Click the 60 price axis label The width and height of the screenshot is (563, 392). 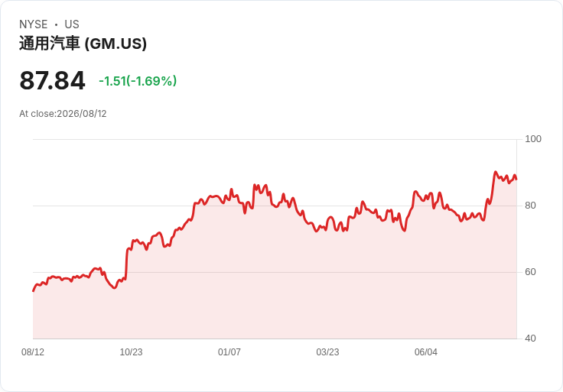tap(530, 272)
